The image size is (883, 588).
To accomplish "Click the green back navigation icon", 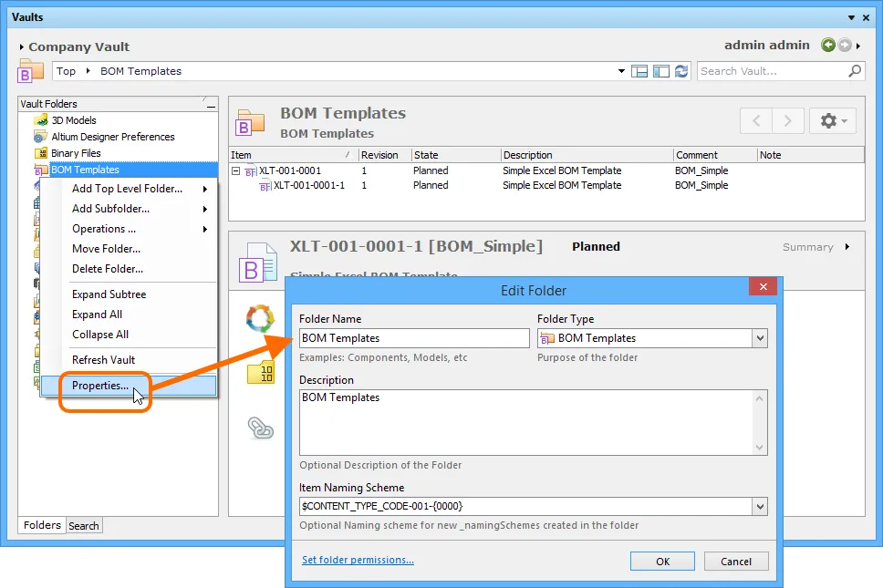I will tap(828, 45).
